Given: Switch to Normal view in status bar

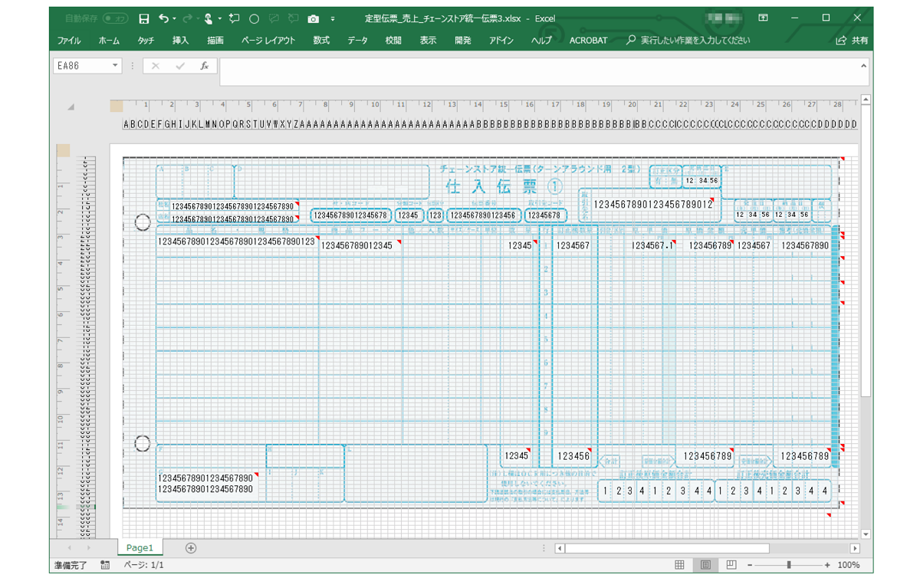Looking at the screenshot, I should click(x=679, y=565).
